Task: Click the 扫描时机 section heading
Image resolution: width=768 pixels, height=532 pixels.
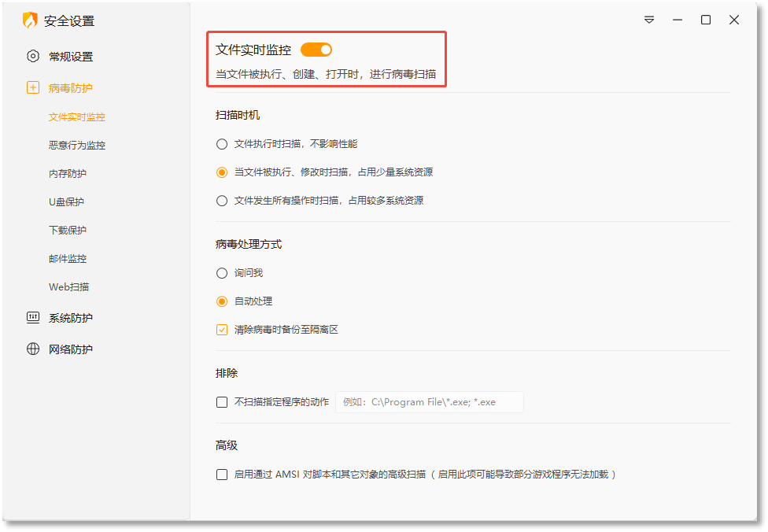Action: [x=238, y=115]
